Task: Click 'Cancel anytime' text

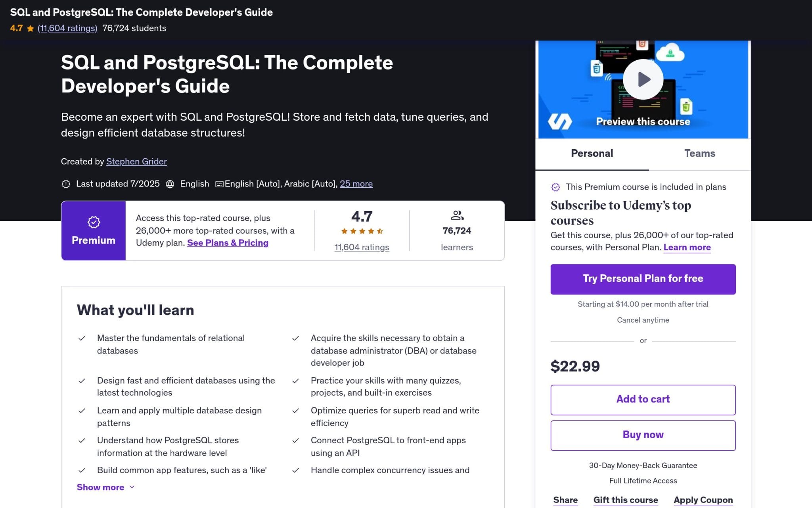Action: pos(643,320)
